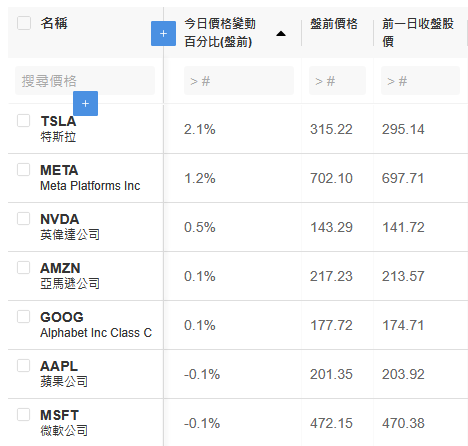
Task: Click the 前一日收盤股價 filter input
Action: click(420, 81)
